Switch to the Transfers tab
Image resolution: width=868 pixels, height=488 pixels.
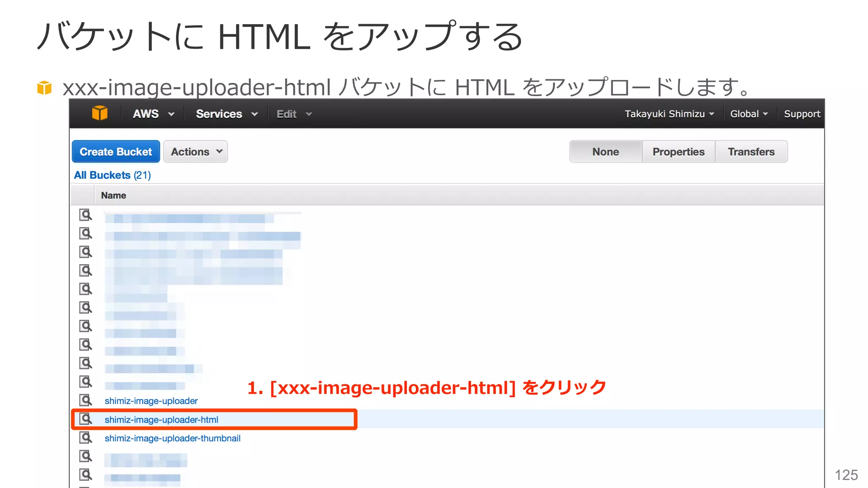coord(751,152)
